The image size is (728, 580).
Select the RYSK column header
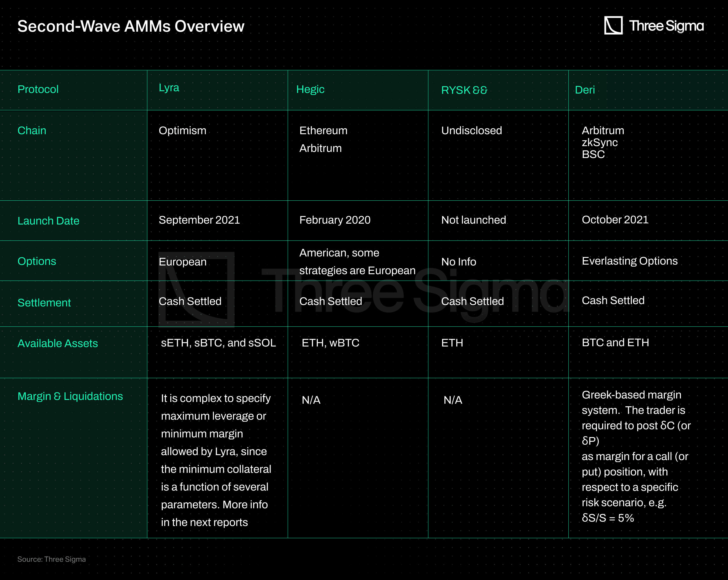(x=464, y=90)
